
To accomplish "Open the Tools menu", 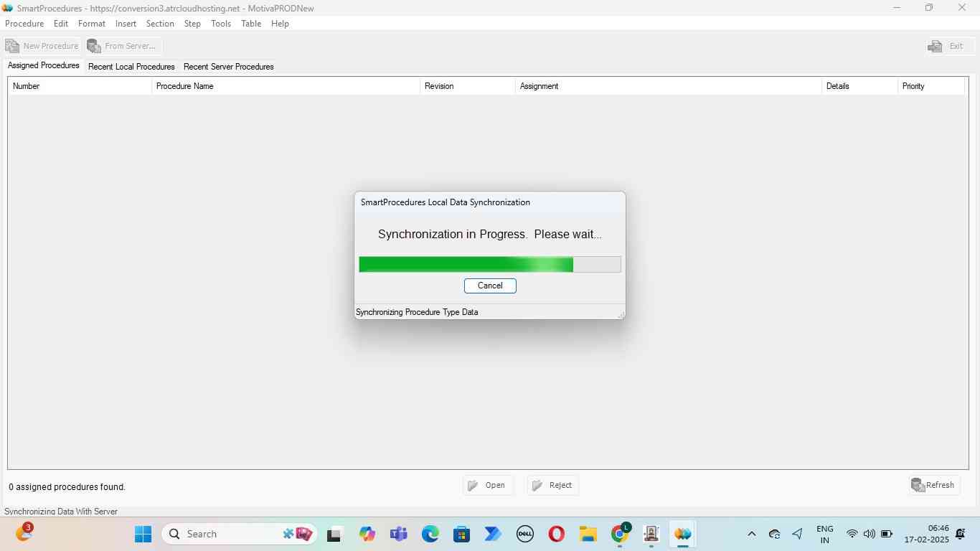I will coord(221,24).
